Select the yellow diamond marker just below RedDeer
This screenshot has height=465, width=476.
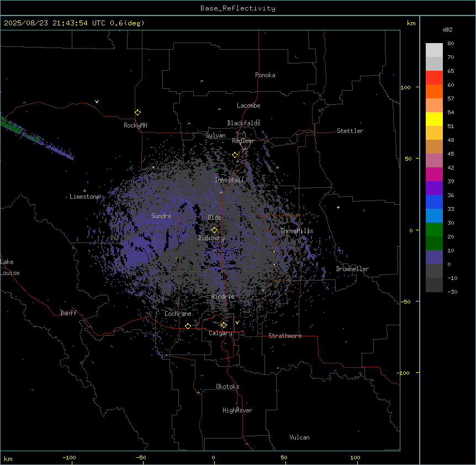[x=235, y=155]
